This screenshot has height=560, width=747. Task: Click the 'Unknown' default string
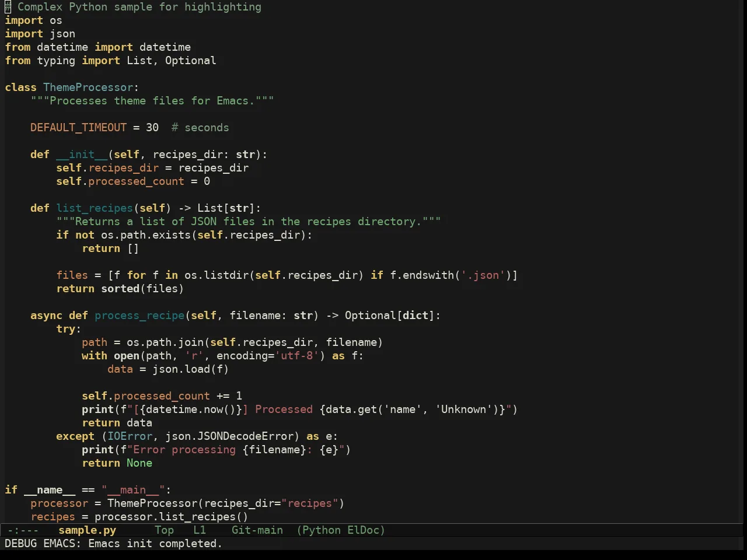pyautogui.click(x=463, y=409)
